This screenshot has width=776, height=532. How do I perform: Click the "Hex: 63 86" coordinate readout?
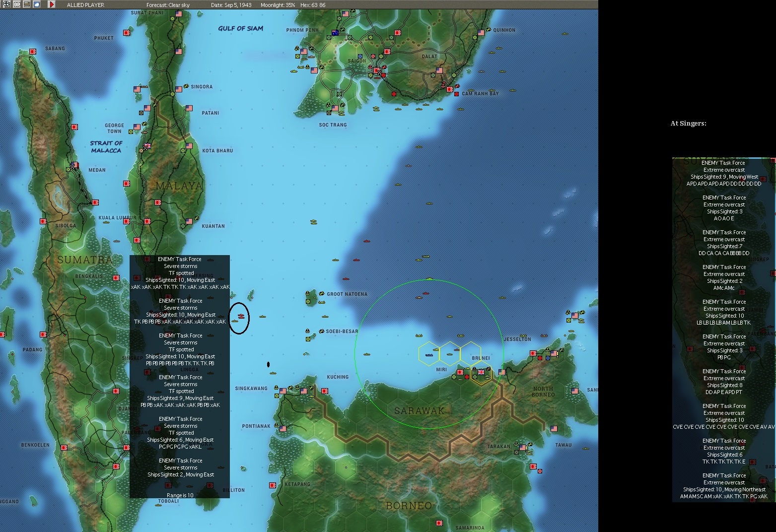(x=313, y=5)
